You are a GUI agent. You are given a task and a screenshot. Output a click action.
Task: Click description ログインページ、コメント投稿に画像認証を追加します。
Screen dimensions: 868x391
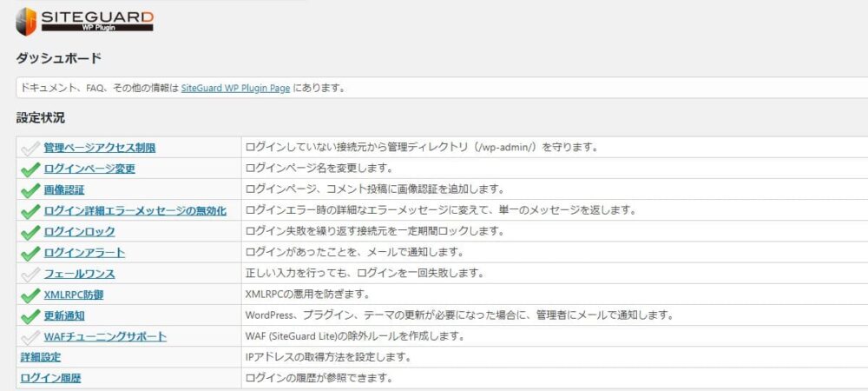click(375, 189)
